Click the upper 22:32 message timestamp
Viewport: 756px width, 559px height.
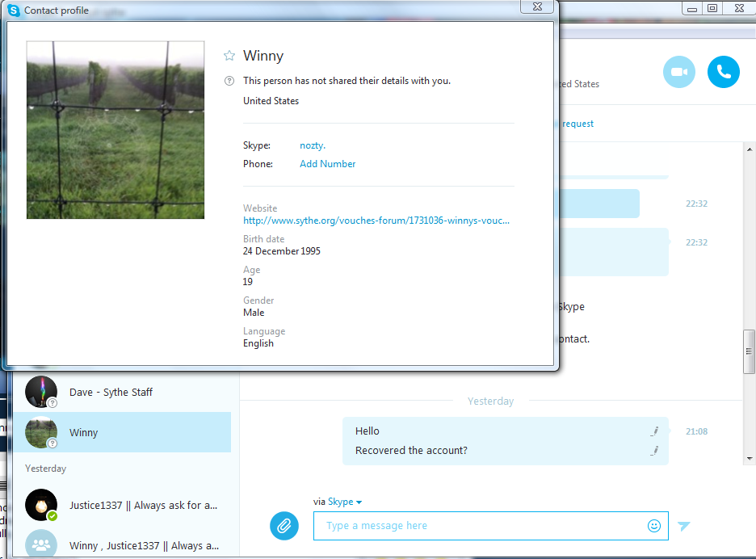[697, 204]
